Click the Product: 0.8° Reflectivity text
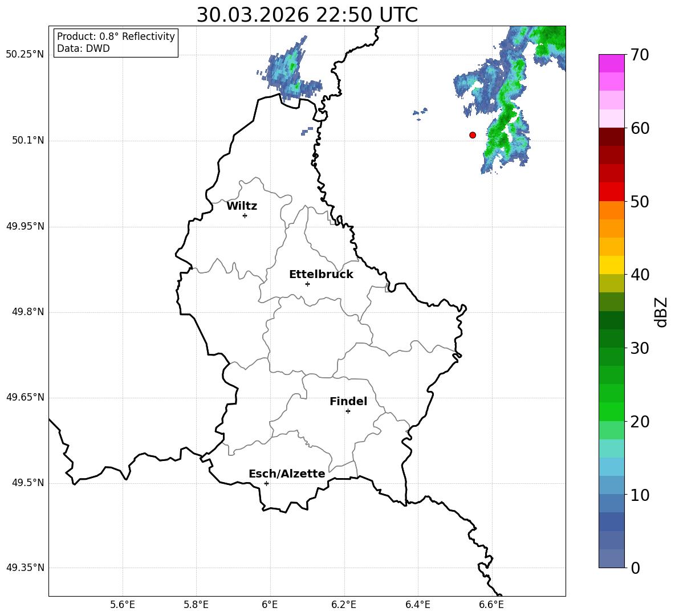 (x=116, y=36)
